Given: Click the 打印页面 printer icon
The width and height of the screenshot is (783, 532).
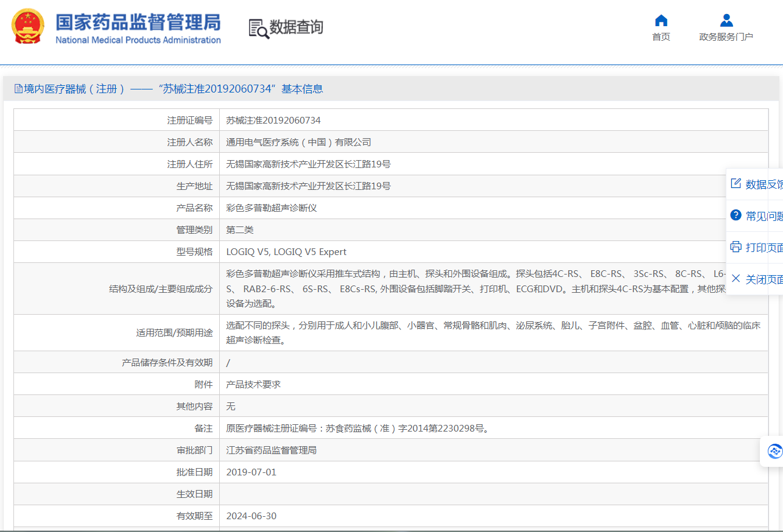Looking at the screenshot, I should pos(736,247).
